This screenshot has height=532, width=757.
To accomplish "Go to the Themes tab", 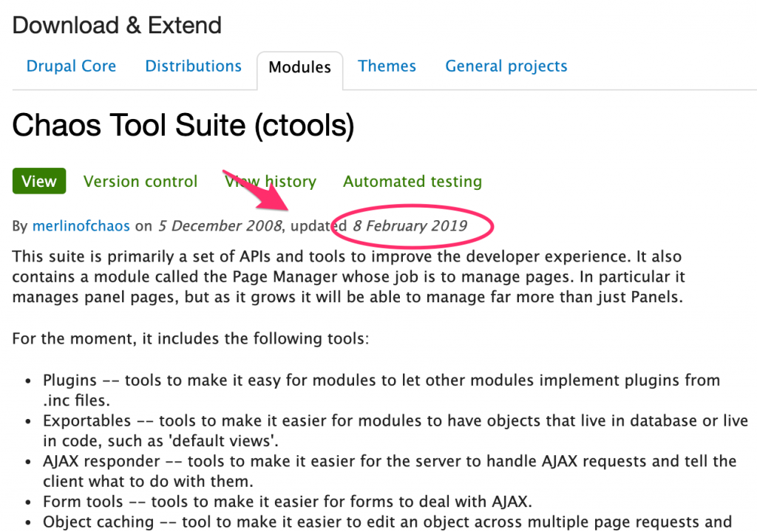I will tap(387, 66).
